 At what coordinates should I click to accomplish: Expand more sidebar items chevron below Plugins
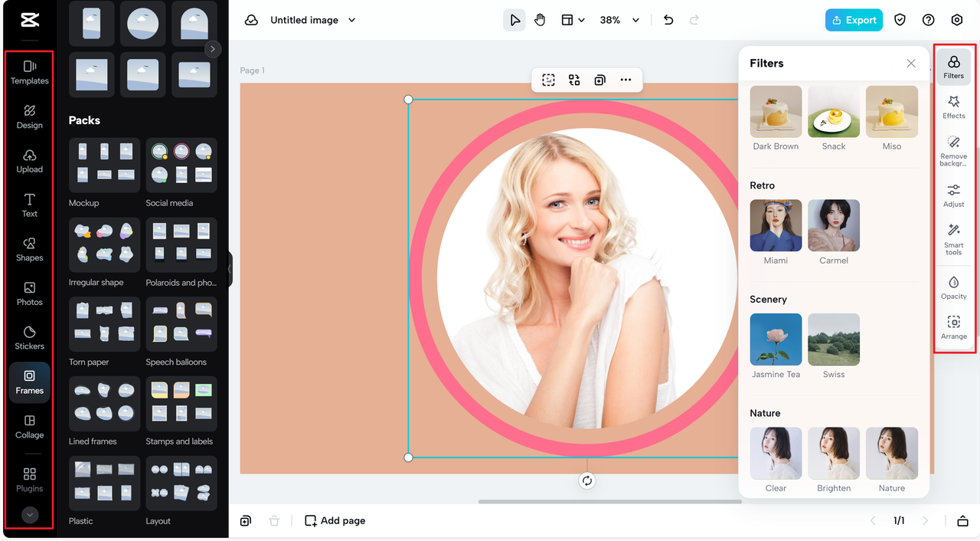click(30, 515)
